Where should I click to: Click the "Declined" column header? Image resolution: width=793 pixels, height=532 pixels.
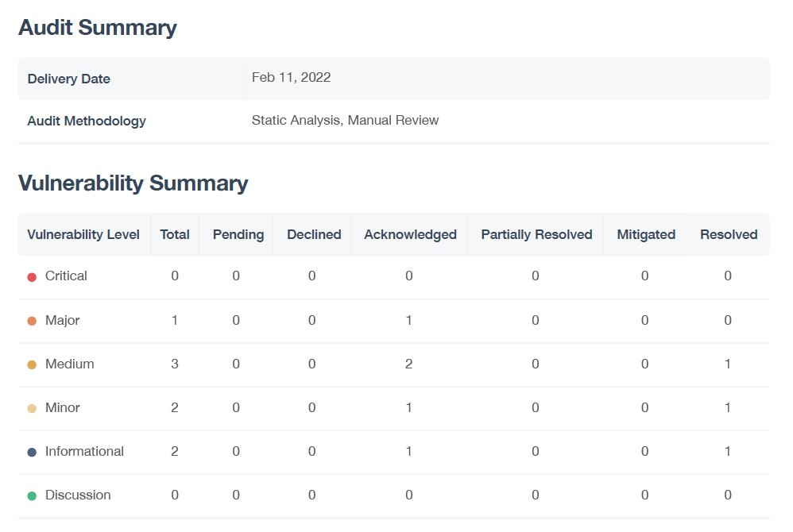[x=314, y=234]
